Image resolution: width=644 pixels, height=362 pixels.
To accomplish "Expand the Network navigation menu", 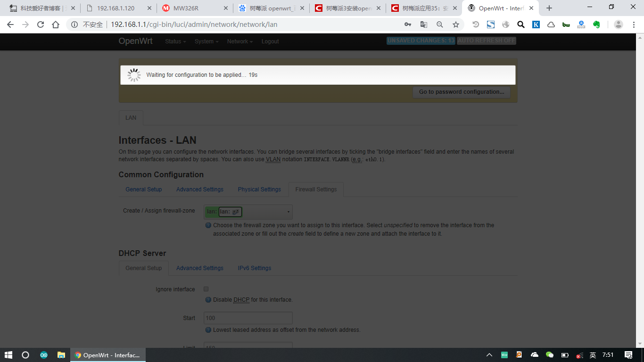I will point(239,41).
